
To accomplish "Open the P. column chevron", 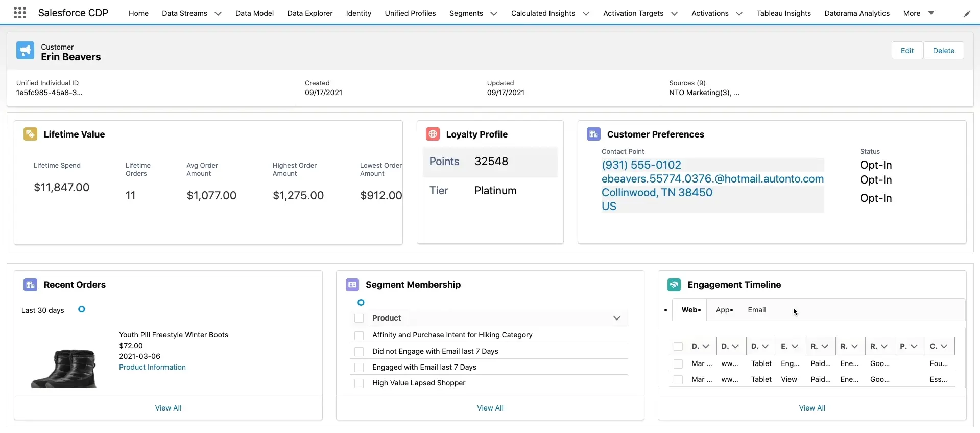I will [x=914, y=346].
